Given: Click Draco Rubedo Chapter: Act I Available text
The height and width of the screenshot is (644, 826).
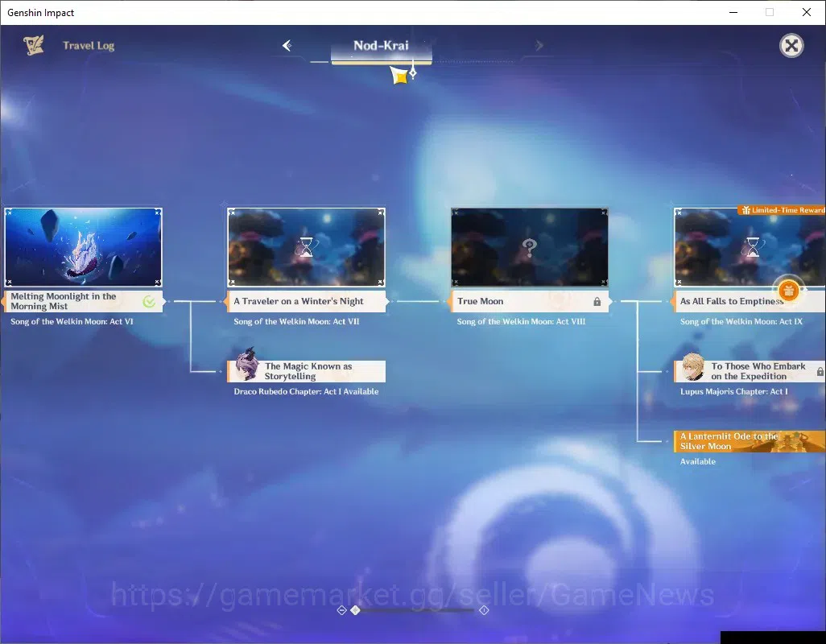Looking at the screenshot, I should pos(306,392).
